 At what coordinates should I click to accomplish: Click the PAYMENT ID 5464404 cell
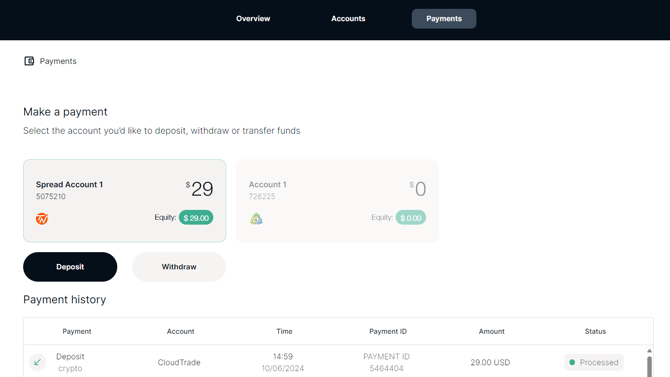386,362
